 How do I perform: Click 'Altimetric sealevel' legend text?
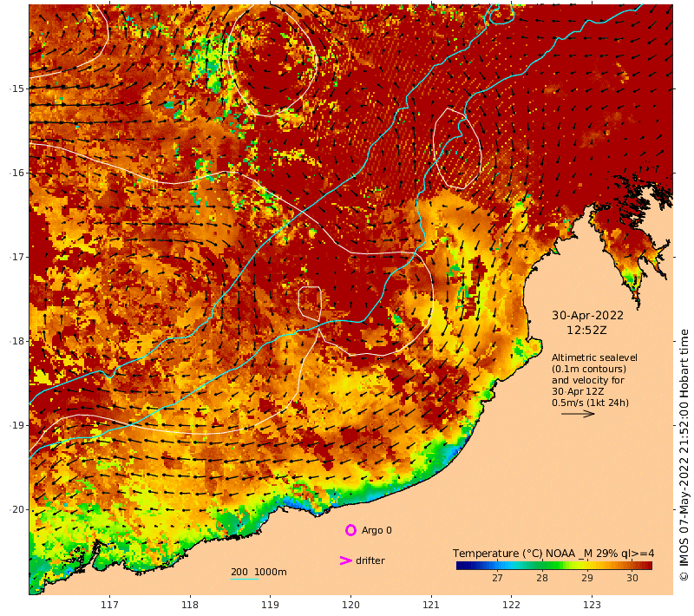tap(594, 357)
